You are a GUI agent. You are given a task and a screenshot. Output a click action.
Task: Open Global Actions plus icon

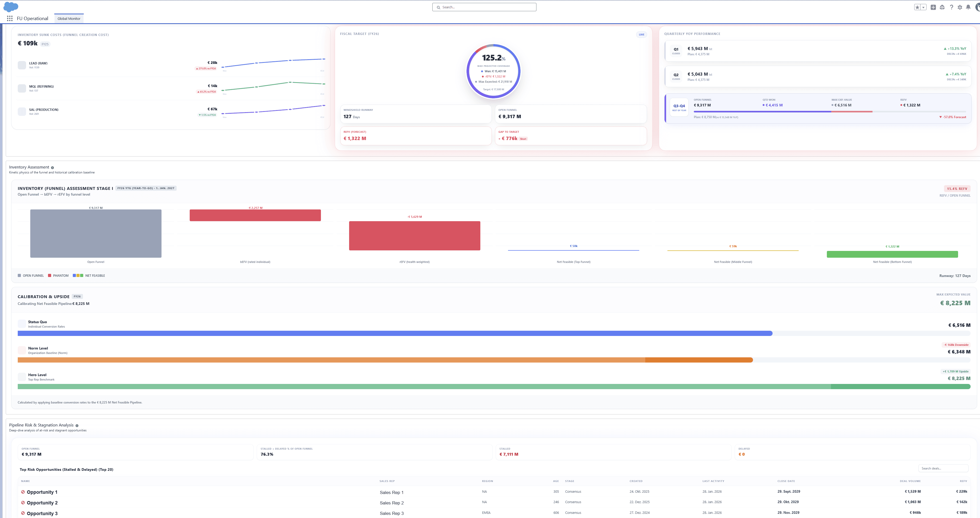pyautogui.click(x=933, y=7)
